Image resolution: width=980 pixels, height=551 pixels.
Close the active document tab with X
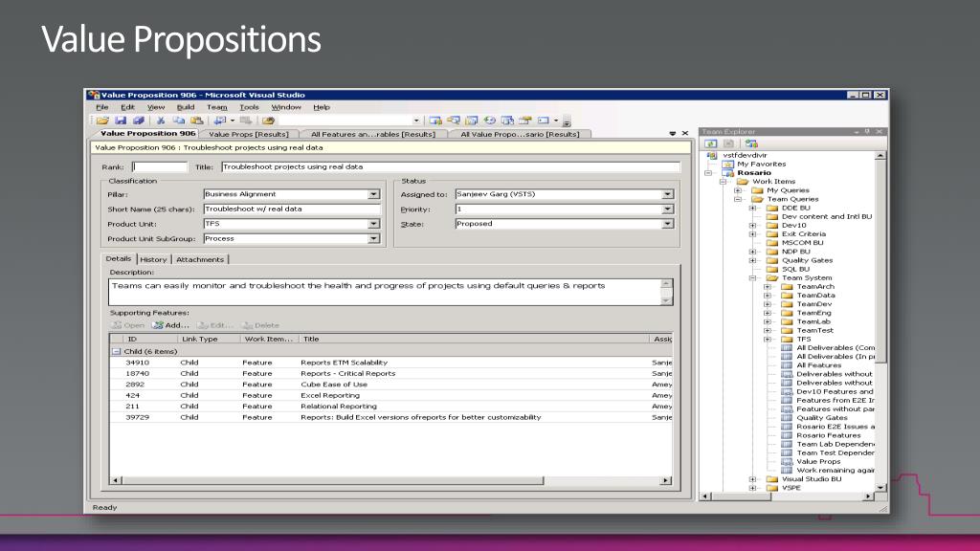coord(685,134)
